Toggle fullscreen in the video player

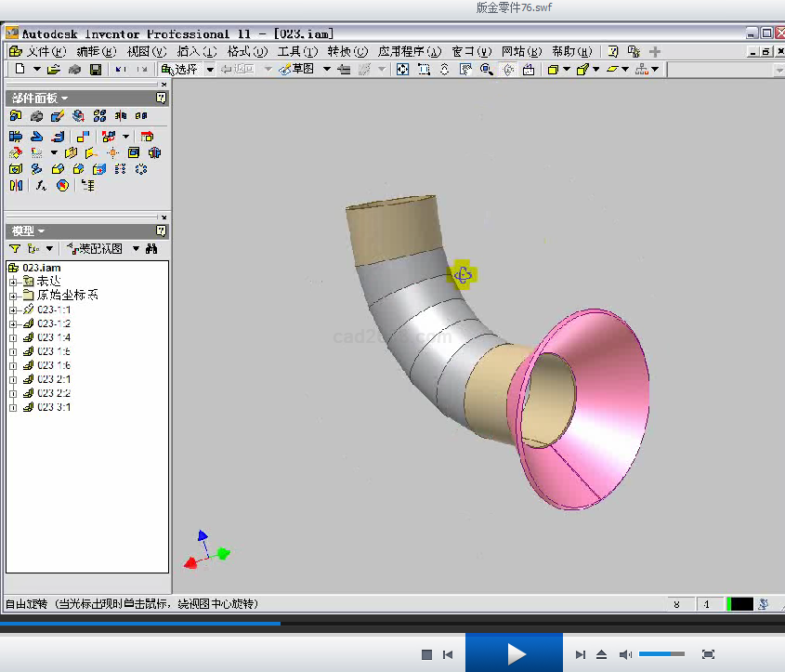point(708,655)
